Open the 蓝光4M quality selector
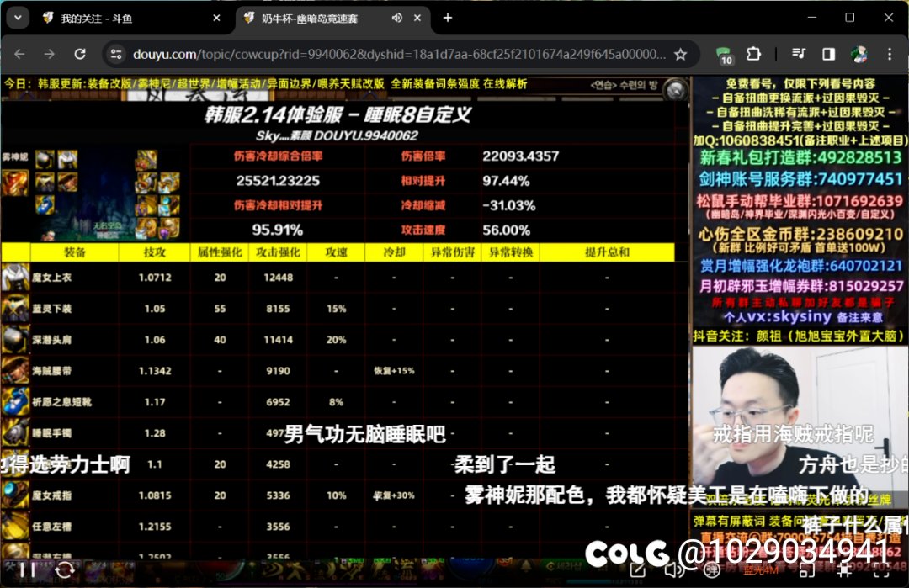909x588 pixels. [x=761, y=570]
